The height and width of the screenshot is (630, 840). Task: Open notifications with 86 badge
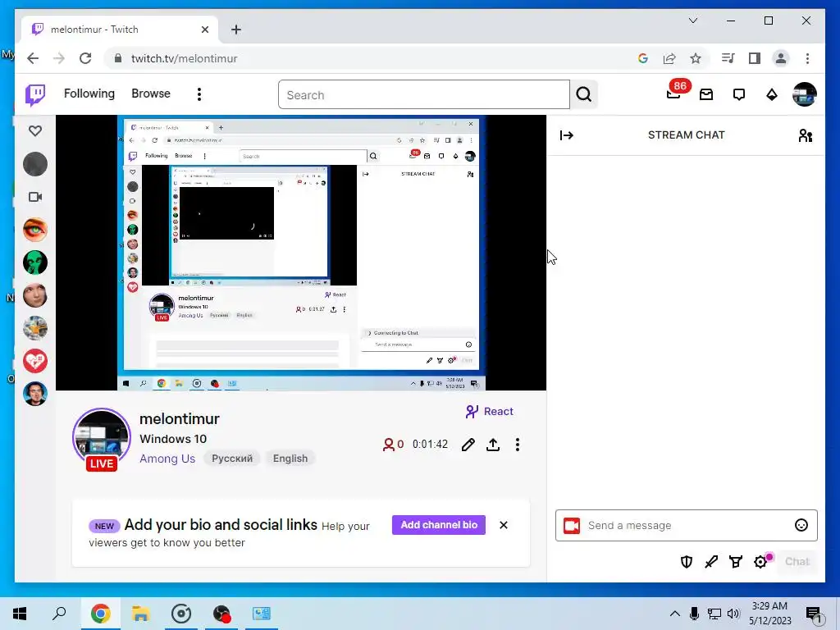[x=674, y=94]
